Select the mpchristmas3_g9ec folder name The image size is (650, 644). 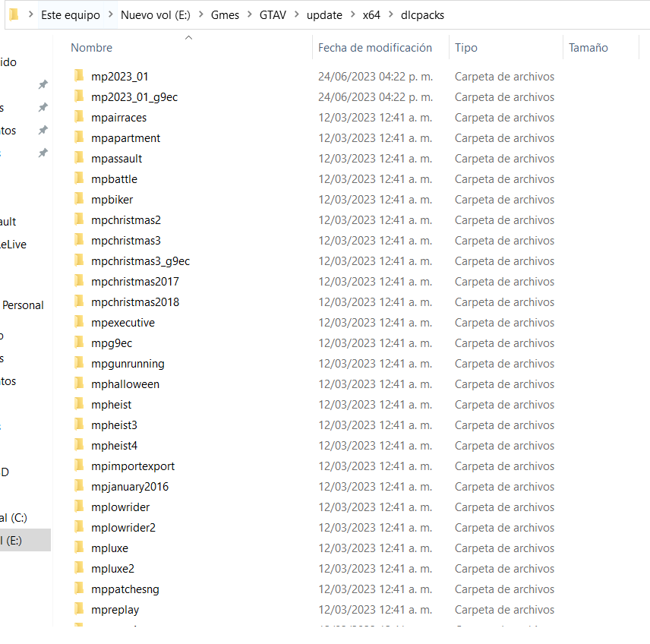click(140, 261)
